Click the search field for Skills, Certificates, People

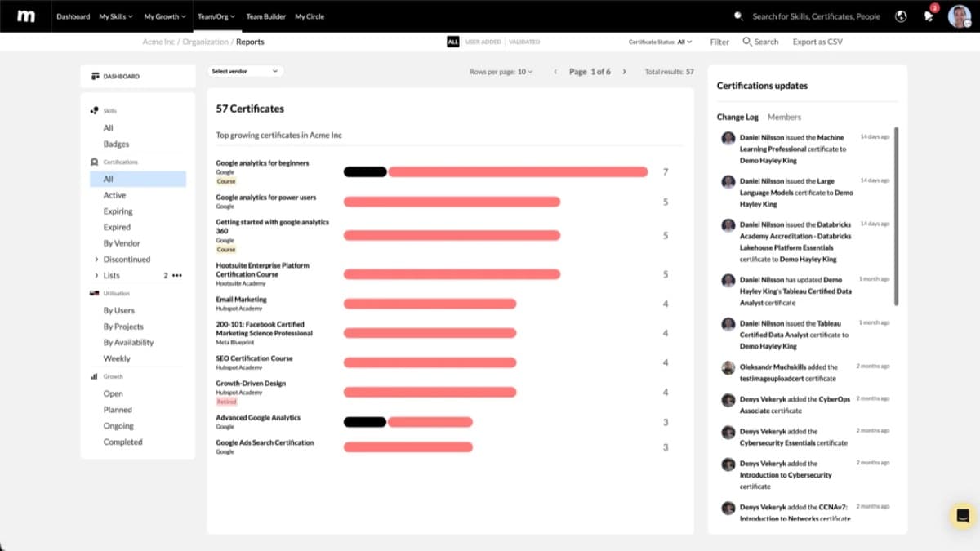pyautogui.click(x=816, y=16)
